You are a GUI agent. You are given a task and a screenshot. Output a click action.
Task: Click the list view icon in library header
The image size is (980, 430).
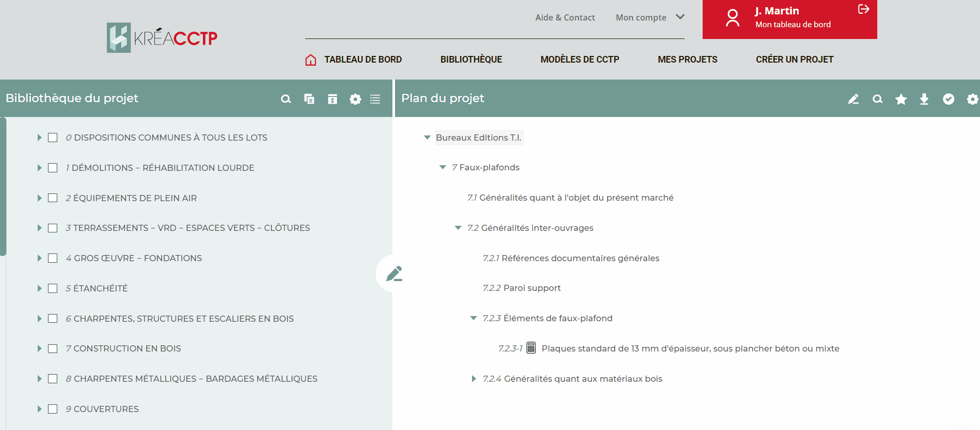click(x=375, y=99)
